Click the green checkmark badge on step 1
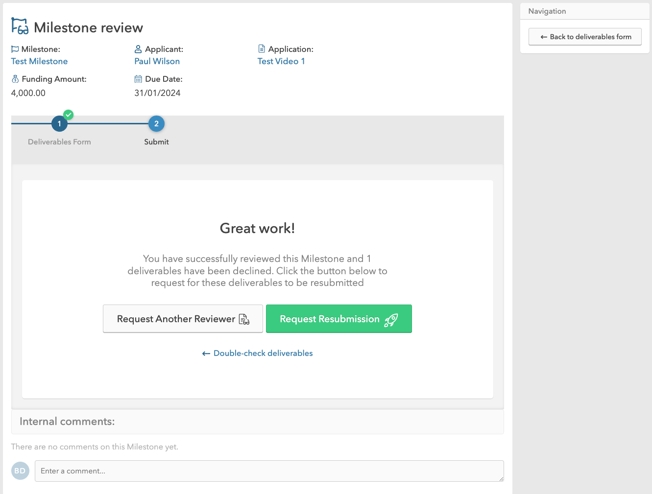This screenshot has height=494, width=652. (68, 115)
